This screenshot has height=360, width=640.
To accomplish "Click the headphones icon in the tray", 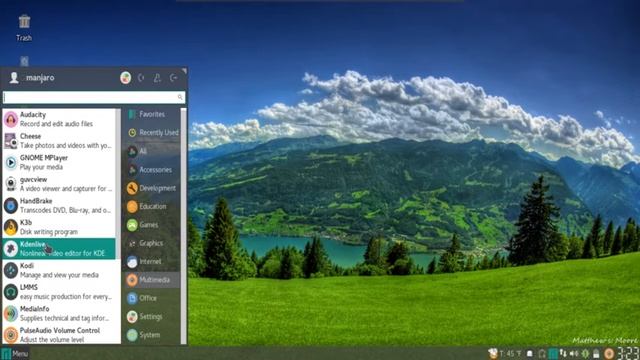I will click(x=542, y=353).
